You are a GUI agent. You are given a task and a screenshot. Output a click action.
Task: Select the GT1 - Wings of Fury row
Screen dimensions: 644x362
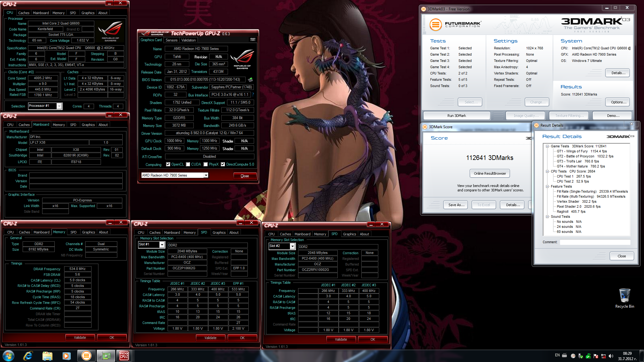point(582,151)
